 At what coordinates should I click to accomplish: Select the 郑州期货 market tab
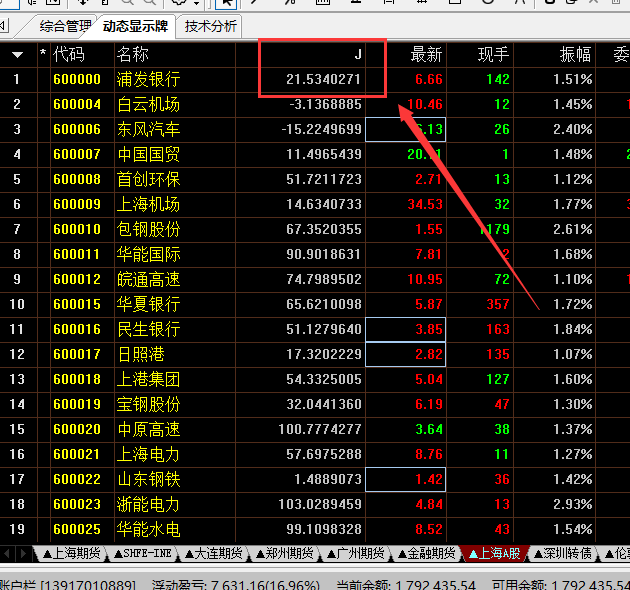coord(284,553)
